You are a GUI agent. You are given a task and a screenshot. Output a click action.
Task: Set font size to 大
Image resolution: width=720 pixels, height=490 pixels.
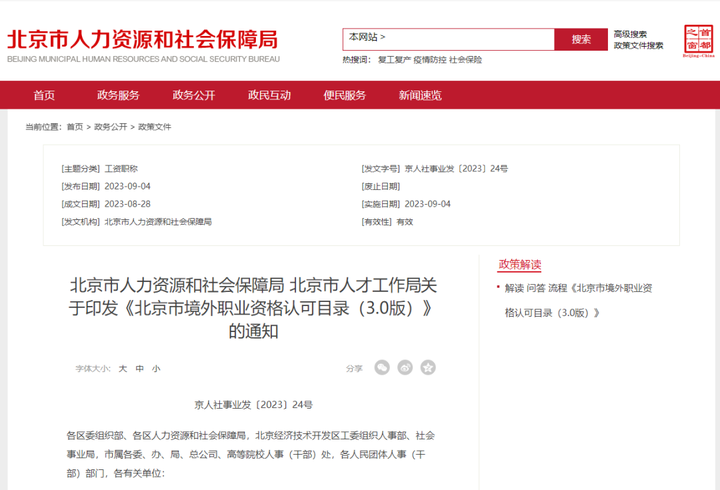[123, 368]
